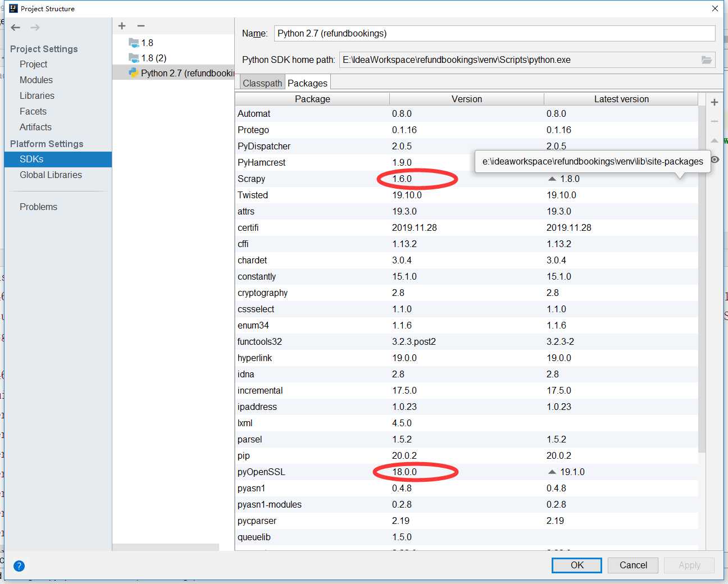Image resolution: width=728 pixels, height=584 pixels.
Task: Sort by the Version column header
Action: point(467,99)
